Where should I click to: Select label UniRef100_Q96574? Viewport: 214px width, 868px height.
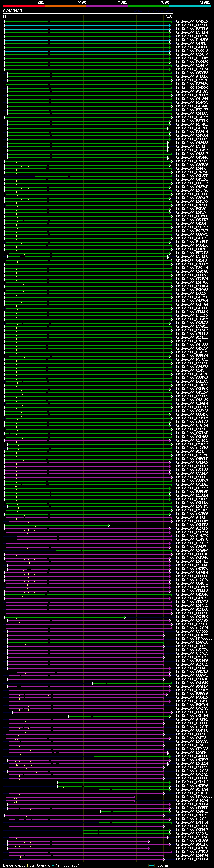pos(192,532)
